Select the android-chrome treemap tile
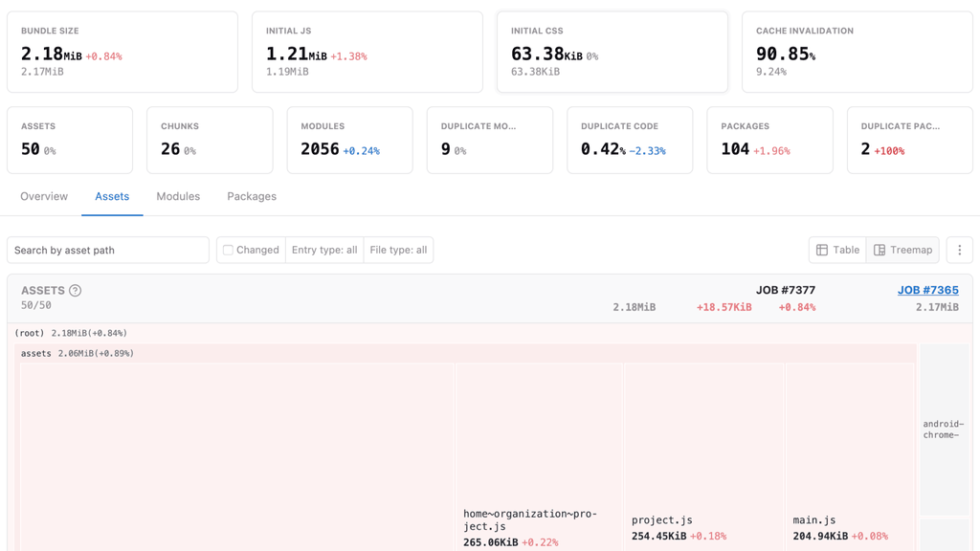The image size is (980, 551). point(945,430)
